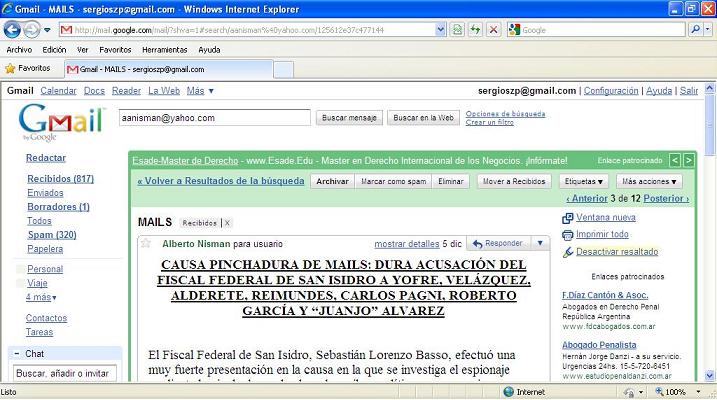Open the Favoritos menu in menu bar
The height and width of the screenshot is (400, 717).
[115, 50]
